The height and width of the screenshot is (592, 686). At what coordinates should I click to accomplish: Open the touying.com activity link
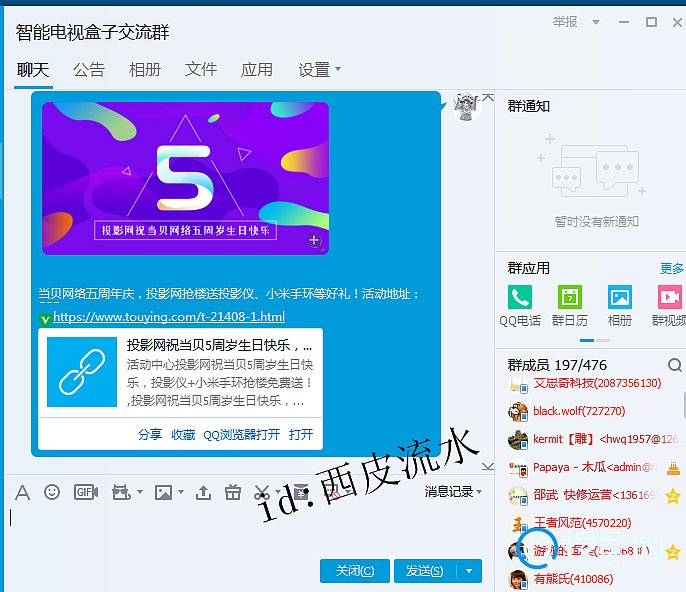(x=168, y=317)
